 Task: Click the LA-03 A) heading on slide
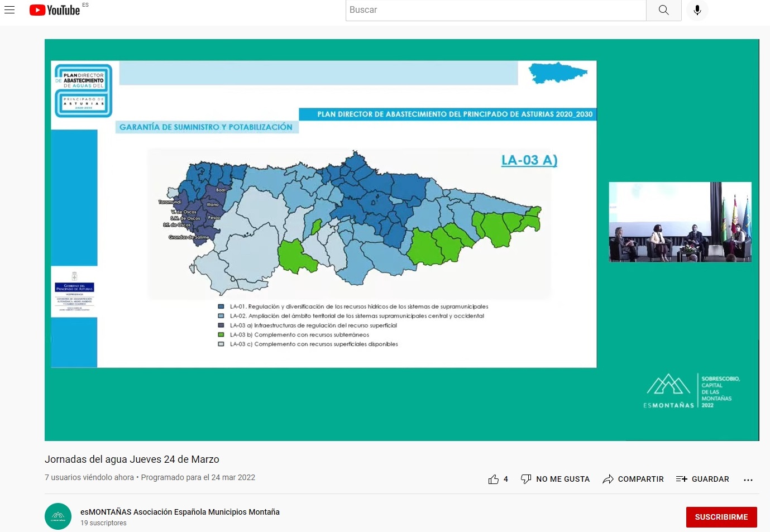tap(529, 160)
